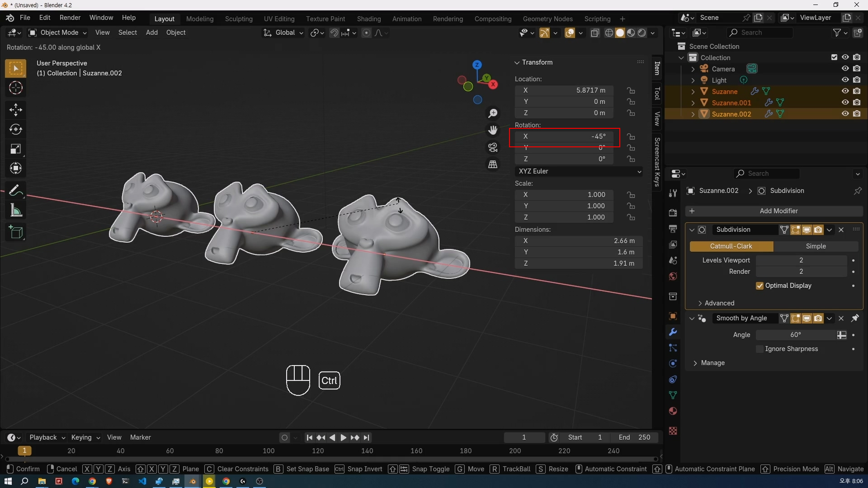Jump to the end frame
This screenshot has height=488, width=868.
point(367,437)
